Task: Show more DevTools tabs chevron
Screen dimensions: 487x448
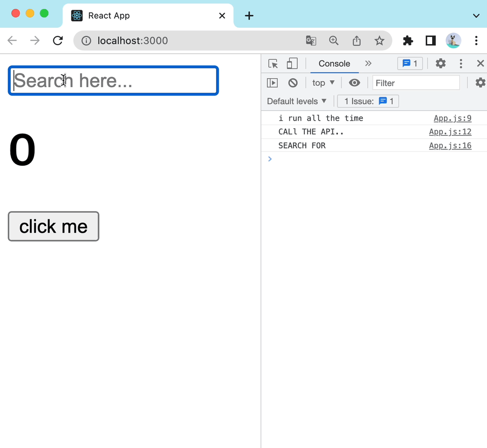Action: [x=368, y=63]
